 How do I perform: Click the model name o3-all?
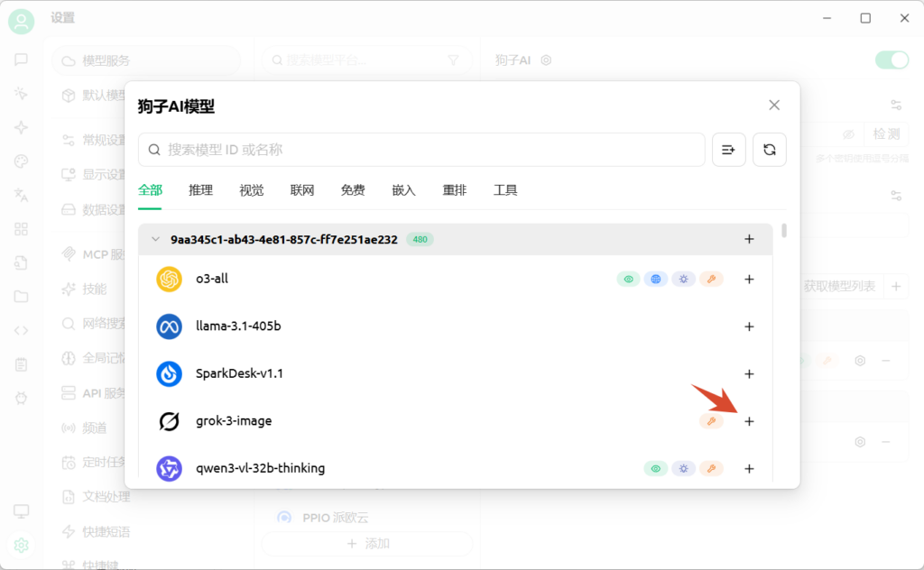pos(212,279)
